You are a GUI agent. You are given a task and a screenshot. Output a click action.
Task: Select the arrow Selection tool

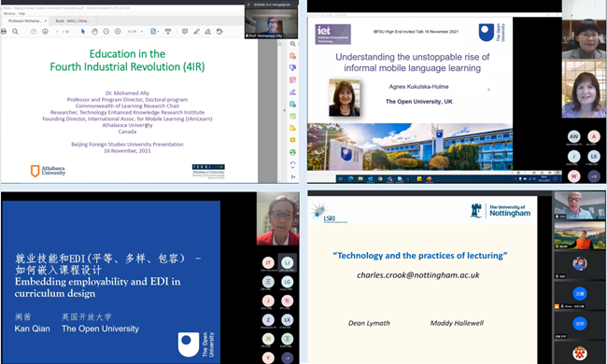click(x=83, y=32)
